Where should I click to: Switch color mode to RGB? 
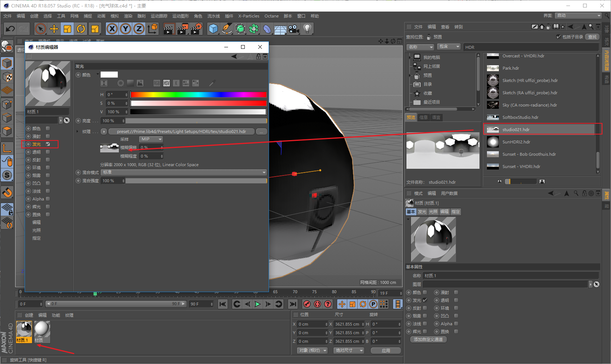(157, 83)
